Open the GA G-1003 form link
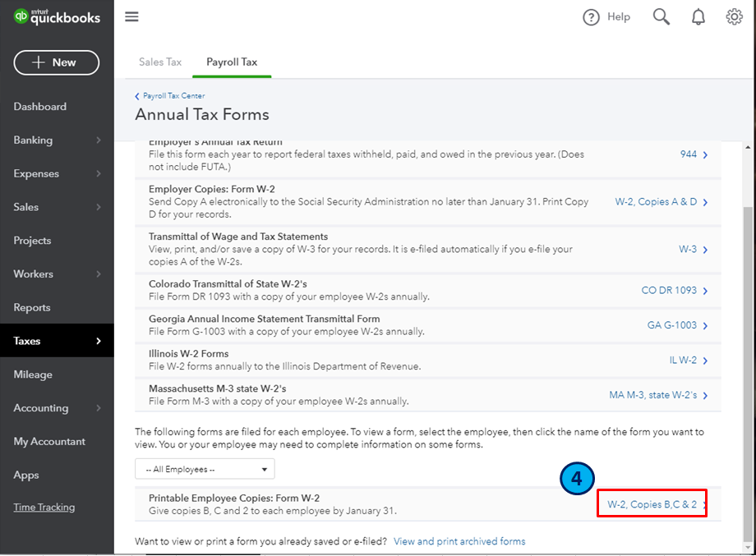The image size is (756, 556). (x=672, y=325)
